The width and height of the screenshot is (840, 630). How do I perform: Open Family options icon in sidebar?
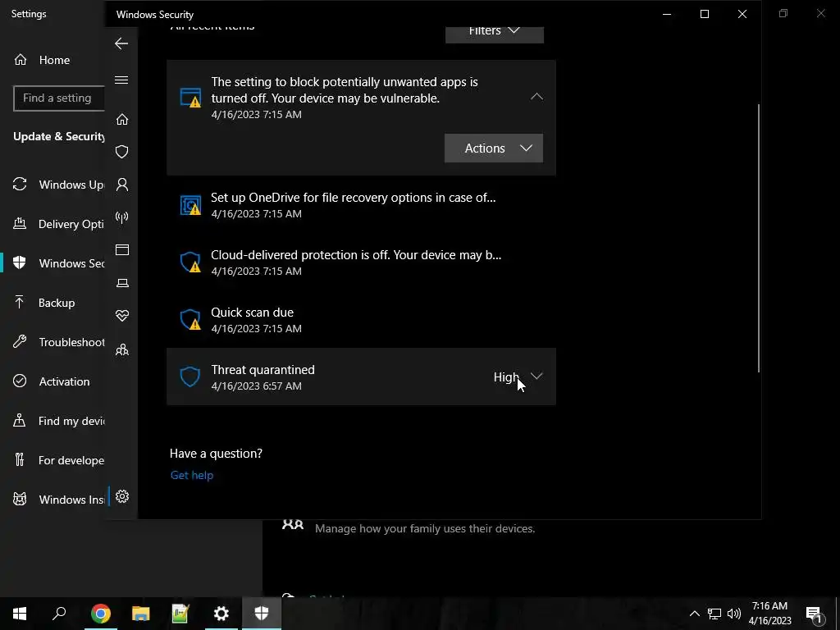pyautogui.click(x=122, y=350)
